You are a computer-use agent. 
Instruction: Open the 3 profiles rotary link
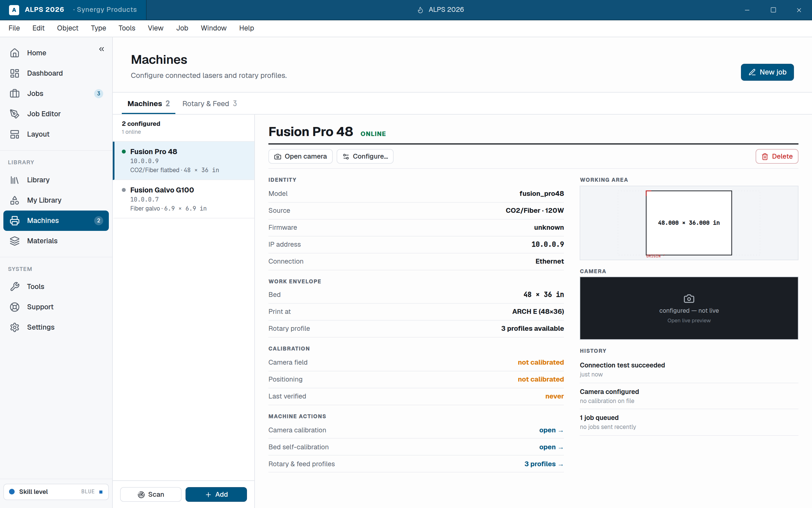tap(544, 464)
